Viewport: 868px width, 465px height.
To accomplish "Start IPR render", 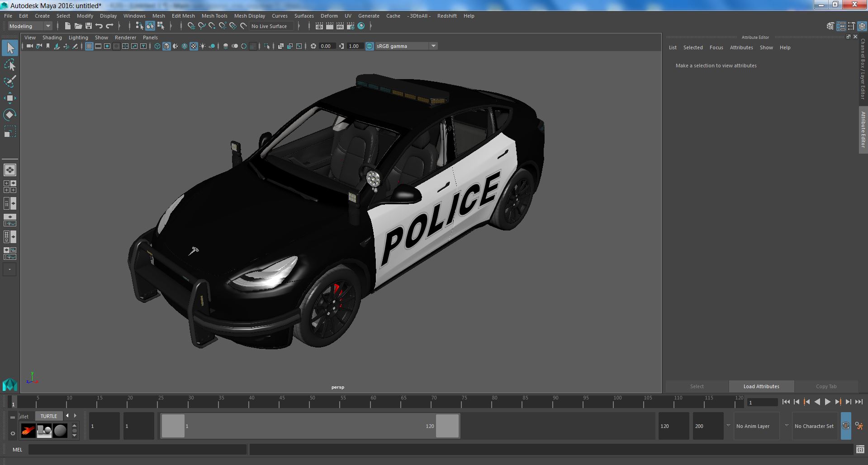I will tap(340, 26).
